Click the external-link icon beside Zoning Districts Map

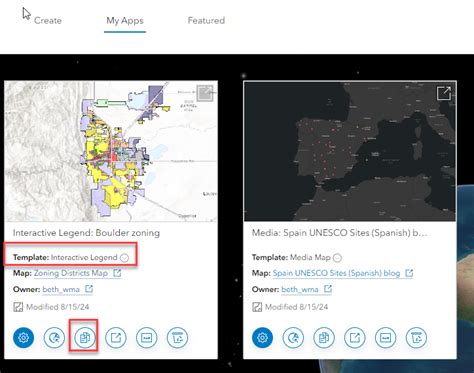point(117,273)
